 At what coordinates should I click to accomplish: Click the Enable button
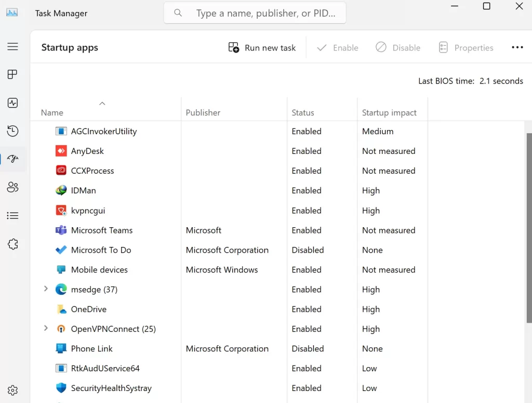pos(338,47)
